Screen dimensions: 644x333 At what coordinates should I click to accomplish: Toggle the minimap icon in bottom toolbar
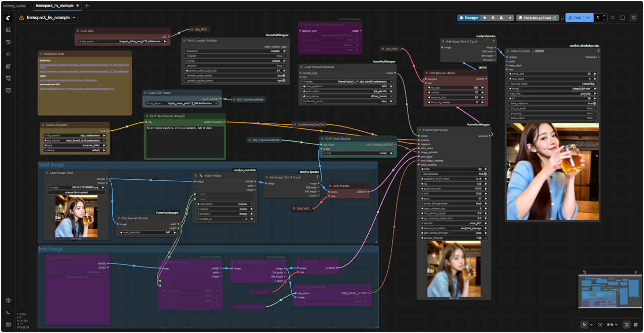[627, 324]
